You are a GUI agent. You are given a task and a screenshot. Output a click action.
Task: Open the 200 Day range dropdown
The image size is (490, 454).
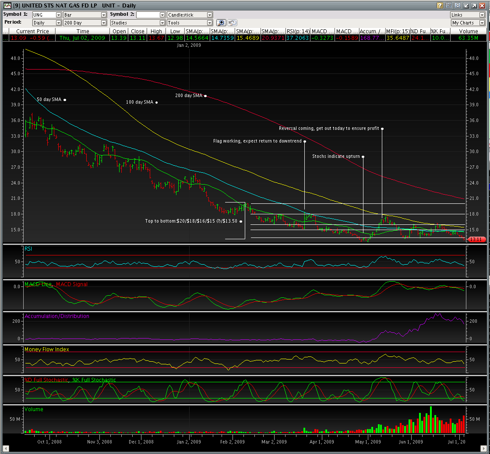pyautogui.click(x=85, y=23)
